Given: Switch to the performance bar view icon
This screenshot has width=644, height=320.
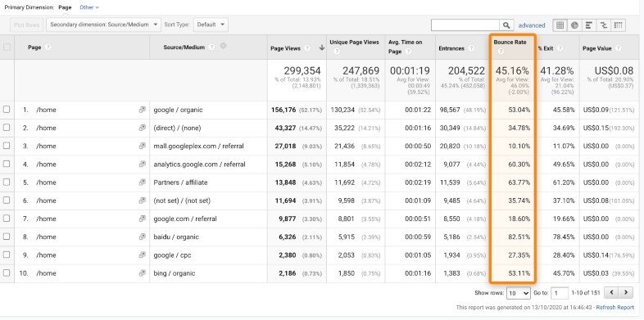Looking at the screenshot, I should coord(588,25).
